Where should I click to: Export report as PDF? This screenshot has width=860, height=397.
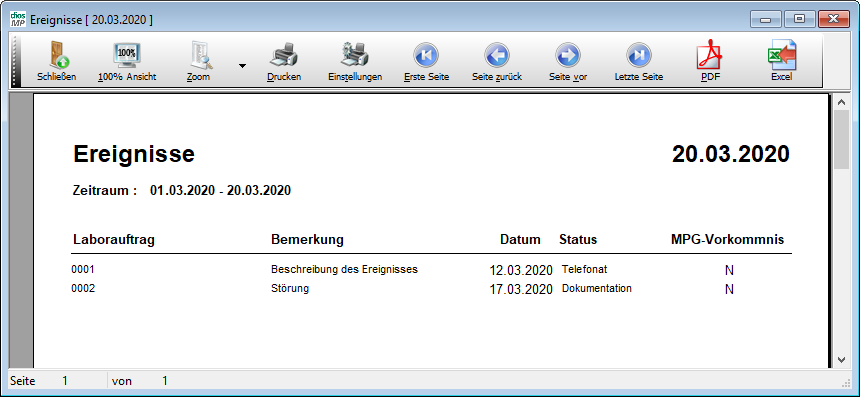pyautogui.click(x=710, y=61)
